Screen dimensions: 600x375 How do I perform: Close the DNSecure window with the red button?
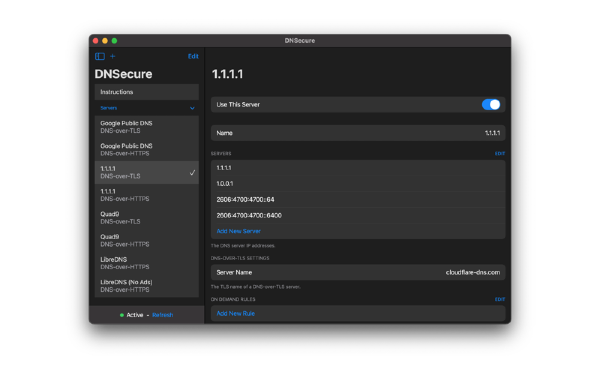pos(96,41)
